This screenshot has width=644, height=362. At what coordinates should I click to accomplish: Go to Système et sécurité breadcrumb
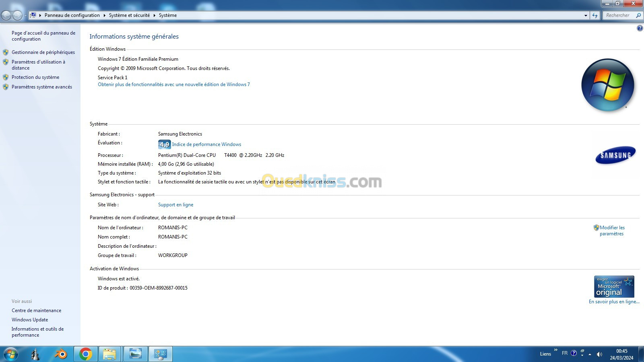click(129, 15)
